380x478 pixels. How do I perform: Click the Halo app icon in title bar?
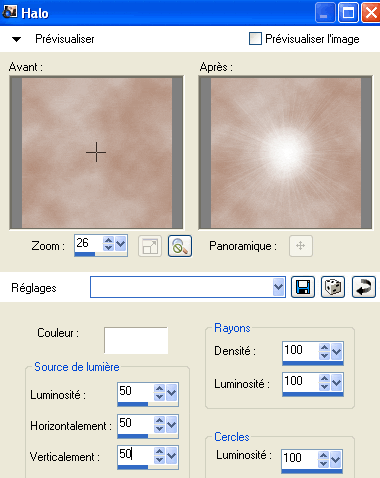[x=9, y=12]
